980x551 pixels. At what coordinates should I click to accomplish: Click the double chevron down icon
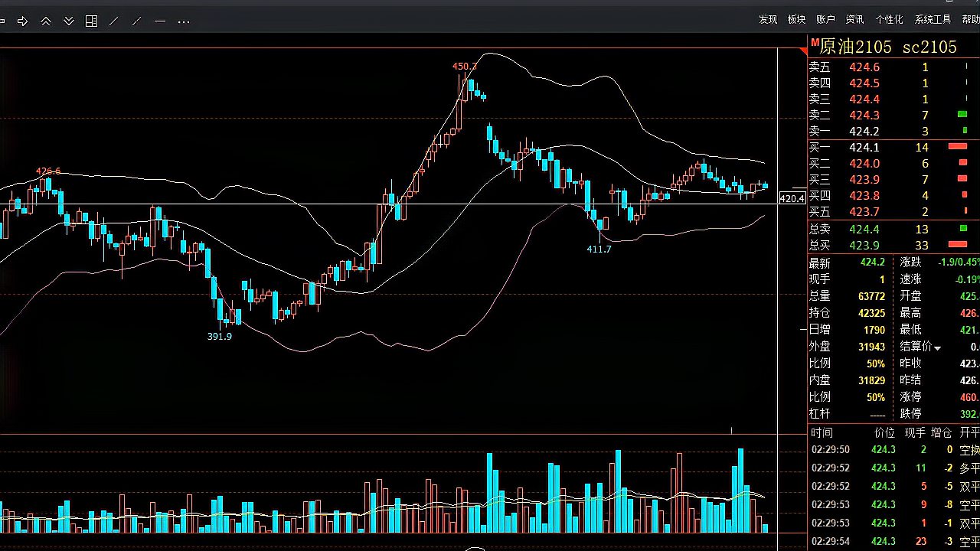coord(69,21)
